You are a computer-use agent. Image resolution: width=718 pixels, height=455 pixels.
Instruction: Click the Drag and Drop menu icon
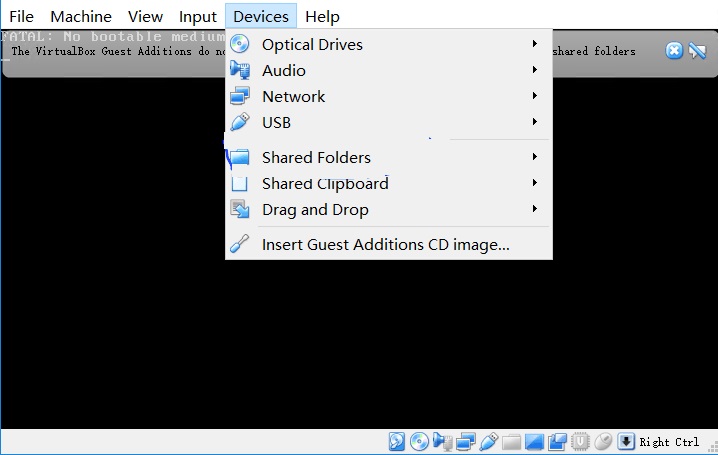point(239,209)
